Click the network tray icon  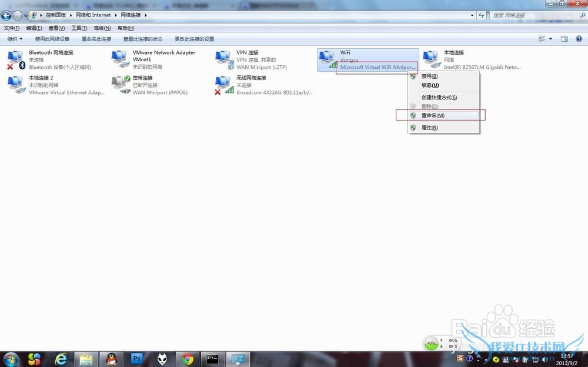point(536,359)
